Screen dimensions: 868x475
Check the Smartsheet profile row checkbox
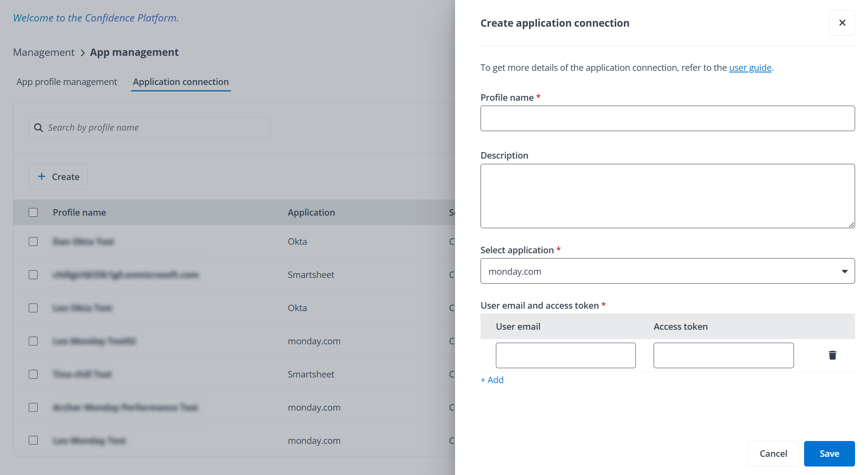click(x=33, y=274)
